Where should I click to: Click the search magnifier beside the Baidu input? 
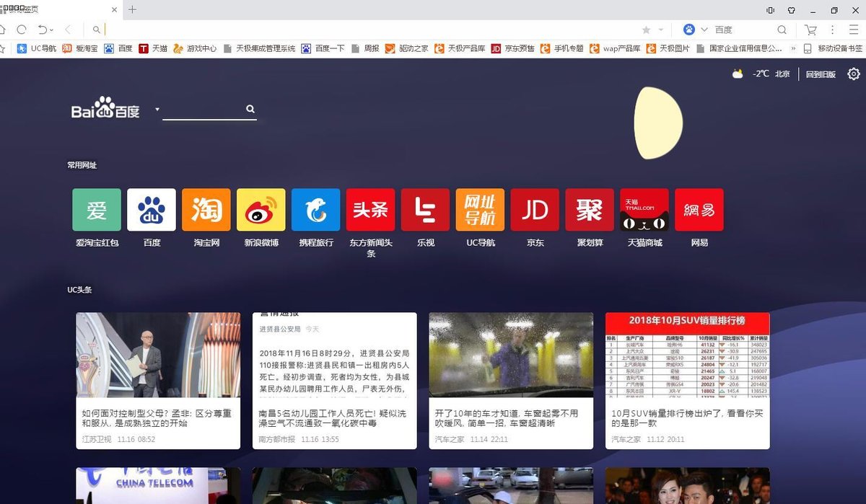pos(250,110)
